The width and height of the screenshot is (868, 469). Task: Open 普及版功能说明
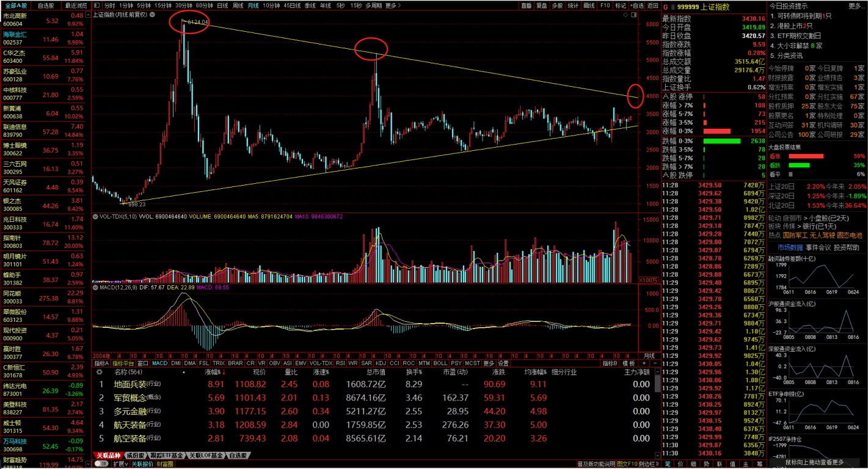[597, 464]
